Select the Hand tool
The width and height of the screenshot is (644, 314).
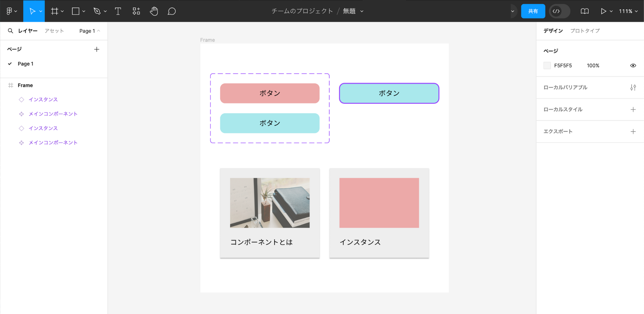[x=154, y=11]
